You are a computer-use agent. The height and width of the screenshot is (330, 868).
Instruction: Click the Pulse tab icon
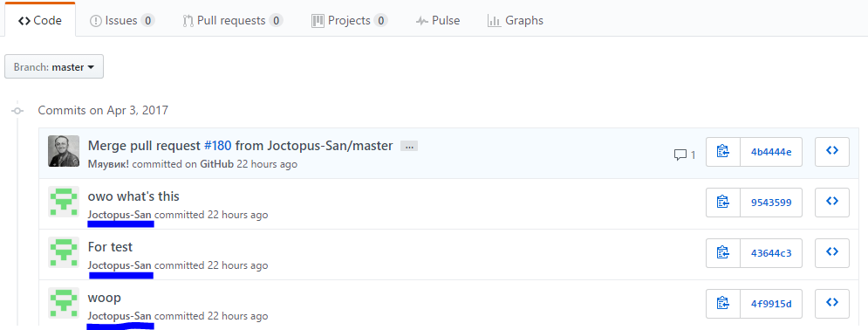(422, 21)
